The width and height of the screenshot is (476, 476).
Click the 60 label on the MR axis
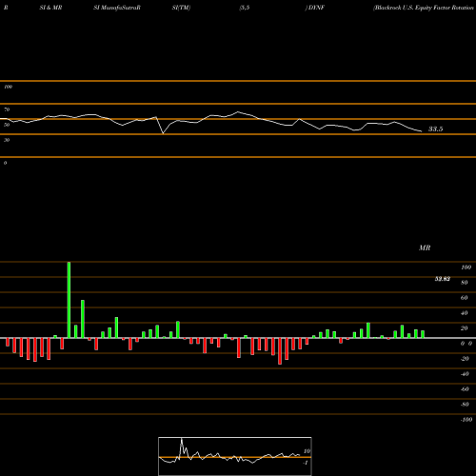point(464,298)
